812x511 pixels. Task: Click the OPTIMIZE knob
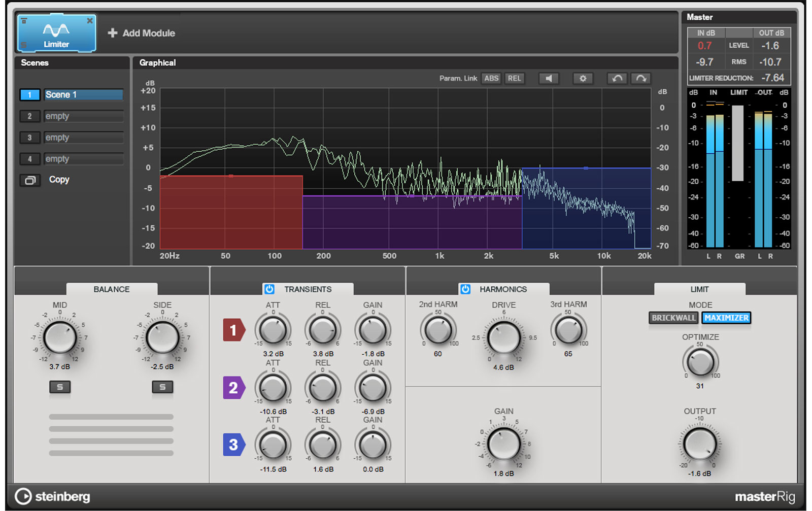coord(700,362)
